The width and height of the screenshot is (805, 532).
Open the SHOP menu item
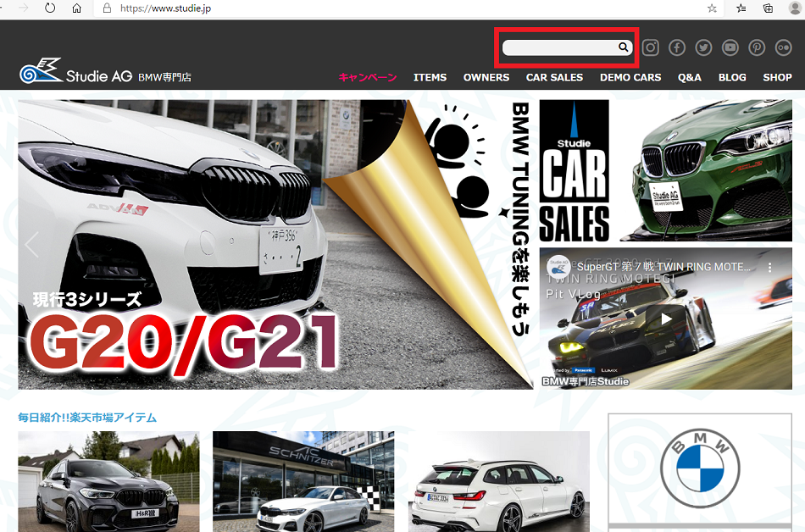point(777,77)
